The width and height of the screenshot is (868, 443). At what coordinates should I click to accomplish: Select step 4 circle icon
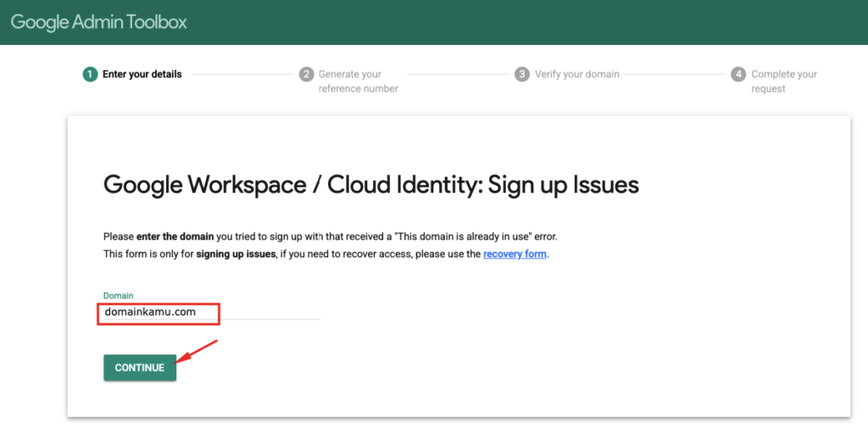pyautogui.click(x=738, y=74)
